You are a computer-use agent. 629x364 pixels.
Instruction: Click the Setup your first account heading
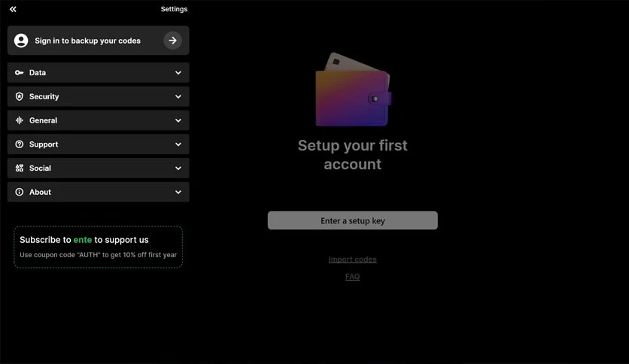point(353,155)
